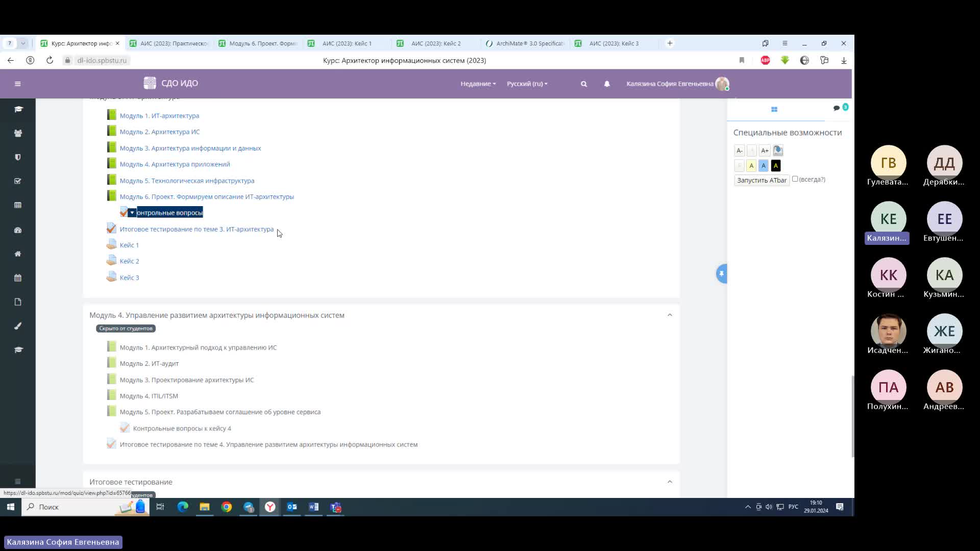Viewport: 980px width, 551px height.
Task: Open Итоговое тестирование по теме 3 link
Action: pos(197,230)
